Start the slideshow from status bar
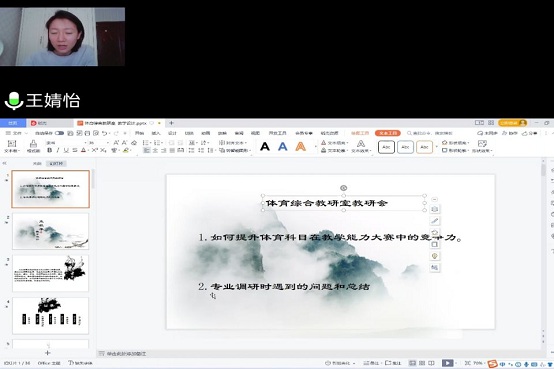 [447, 363]
